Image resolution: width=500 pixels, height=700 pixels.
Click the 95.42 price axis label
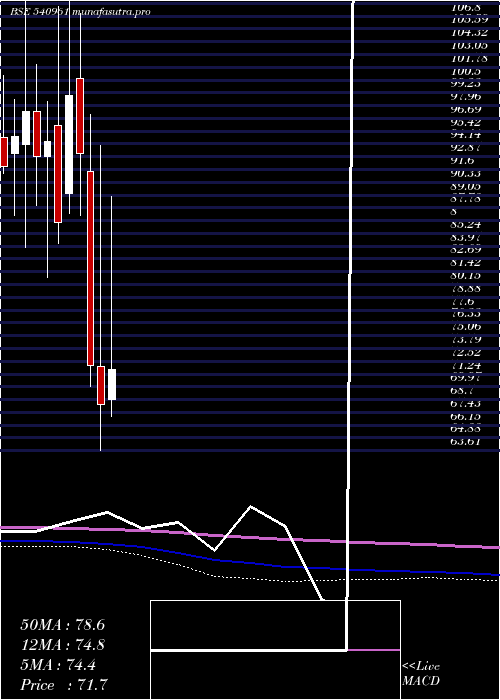(x=467, y=123)
